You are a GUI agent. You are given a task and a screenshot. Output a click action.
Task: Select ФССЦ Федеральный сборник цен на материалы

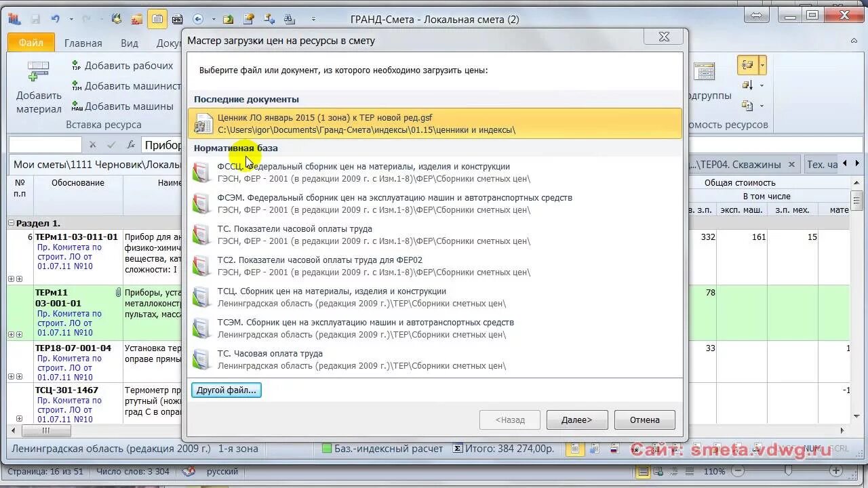pos(435,172)
